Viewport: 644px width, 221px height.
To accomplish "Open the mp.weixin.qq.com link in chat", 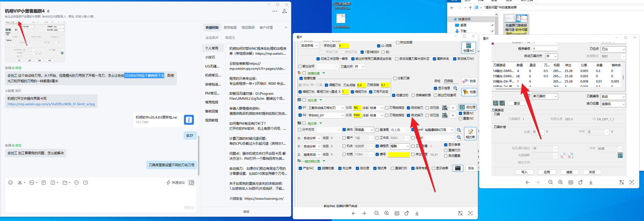I will pyautogui.click(x=51, y=104).
